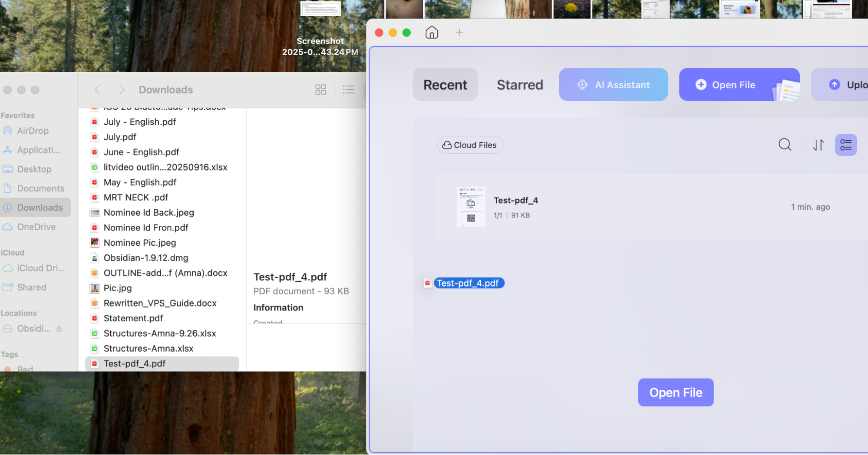Screen dimensions: 868x455
Task: Select the Red tag color swatch
Action: 9,369
